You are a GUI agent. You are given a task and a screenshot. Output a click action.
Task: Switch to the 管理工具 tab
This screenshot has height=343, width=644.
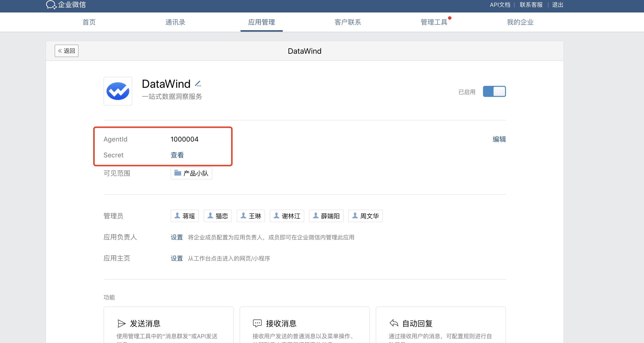[434, 22]
